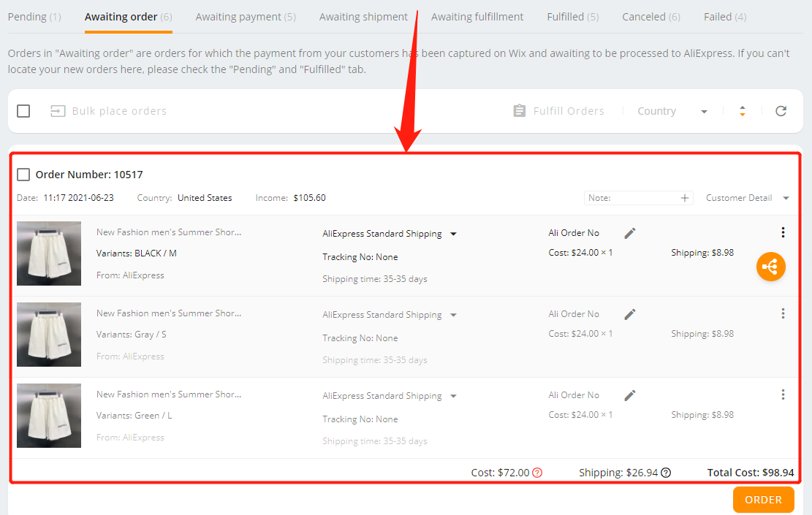This screenshot has height=515, width=812.
Task: Edit Ali Order No for Gray / S item
Action: click(x=630, y=314)
